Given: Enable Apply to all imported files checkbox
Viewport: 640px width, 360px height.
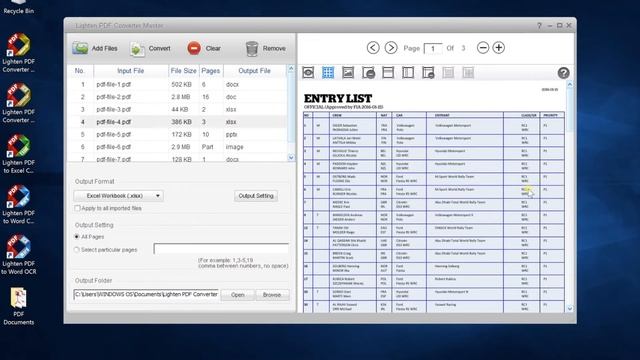Looking at the screenshot, I should click(77, 208).
